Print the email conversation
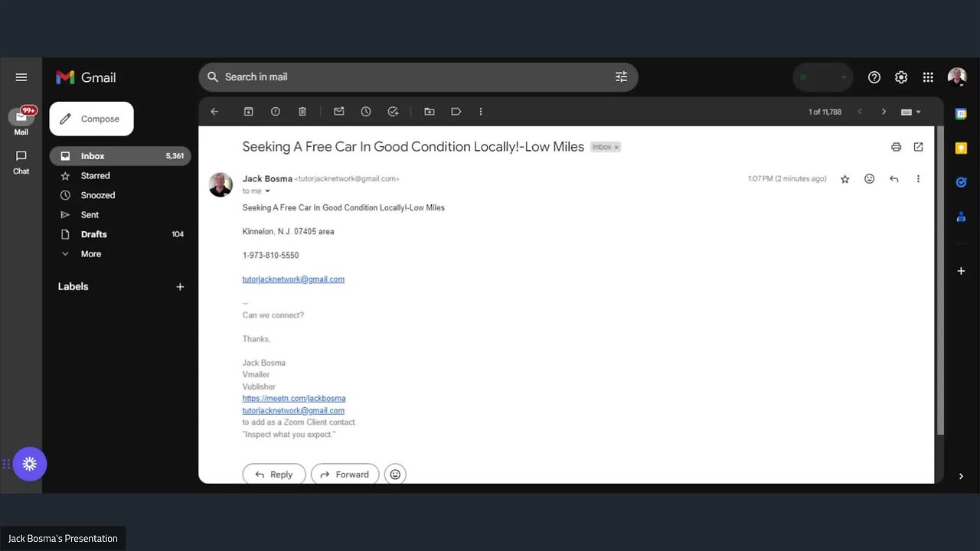 tap(896, 147)
